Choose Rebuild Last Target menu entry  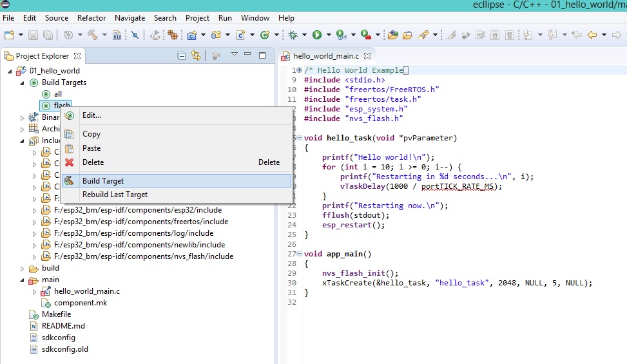(x=115, y=195)
